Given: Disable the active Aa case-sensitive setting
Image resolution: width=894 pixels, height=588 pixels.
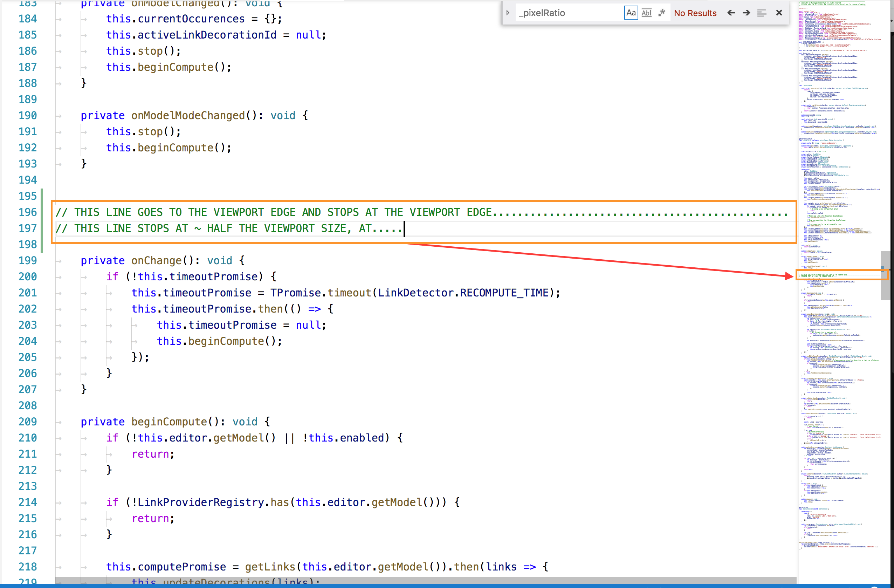Looking at the screenshot, I should pyautogui.click(x=631, y=12).
